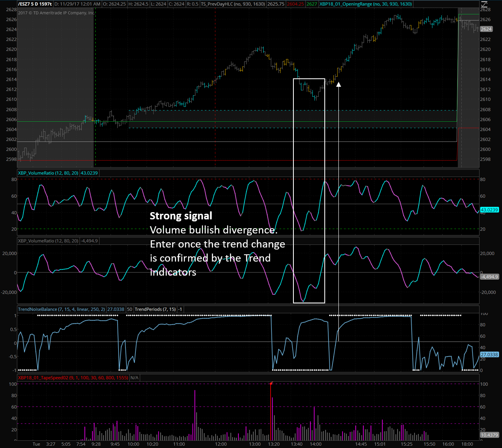Open the /ESZ7 5 D 1597t symbol label
This screenshot has width=502, height=448.
(35, 4)
